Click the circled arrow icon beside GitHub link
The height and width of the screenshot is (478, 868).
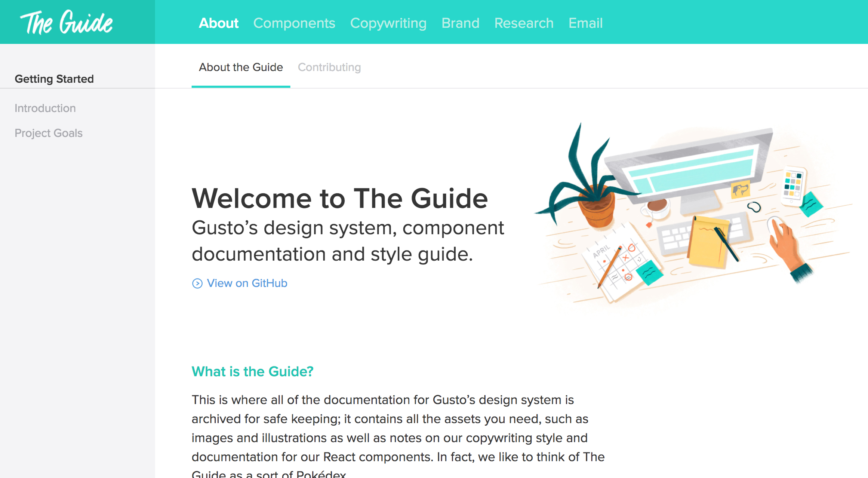[x=197, y=284]
